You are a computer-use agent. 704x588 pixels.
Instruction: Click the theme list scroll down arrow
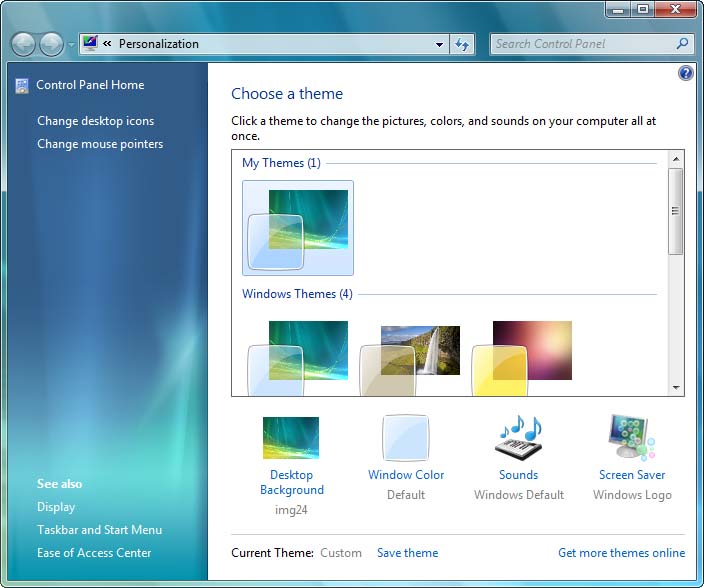click(x=676, y=387)
